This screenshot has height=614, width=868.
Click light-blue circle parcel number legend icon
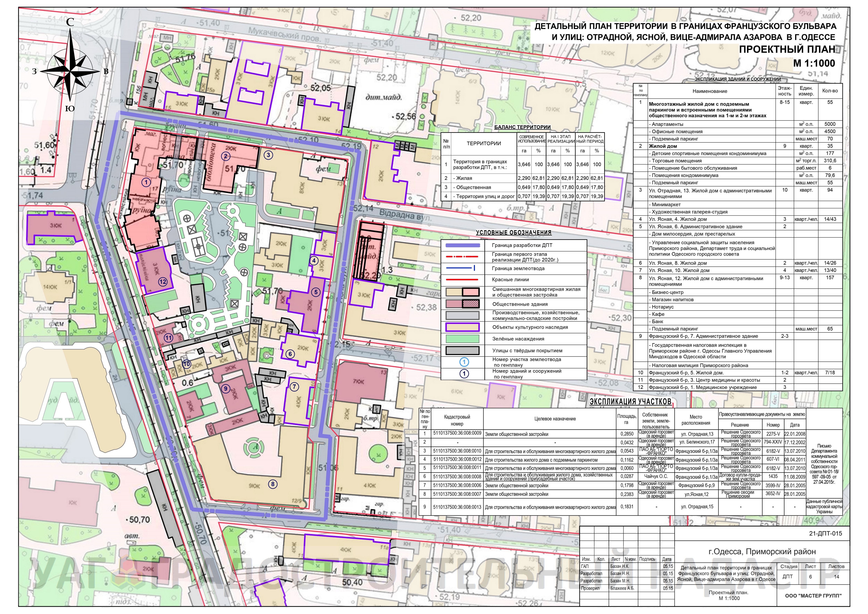pos(464,362)
